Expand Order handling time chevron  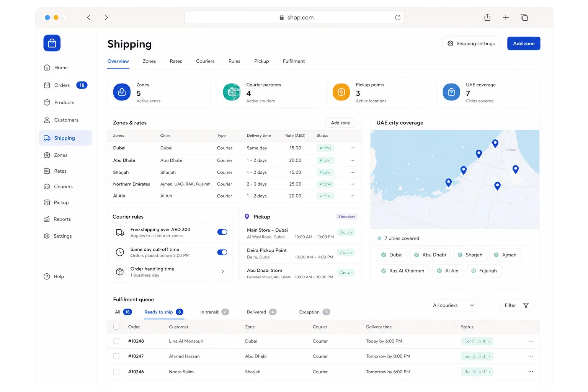[223, 272]
